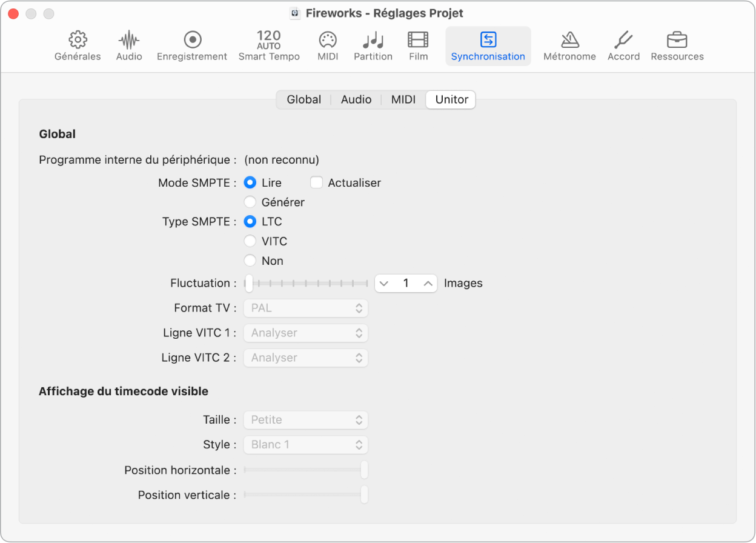756x543 pixels.
Task: Open the Format TV dropdown showing PAL
Action: [306, 308]
